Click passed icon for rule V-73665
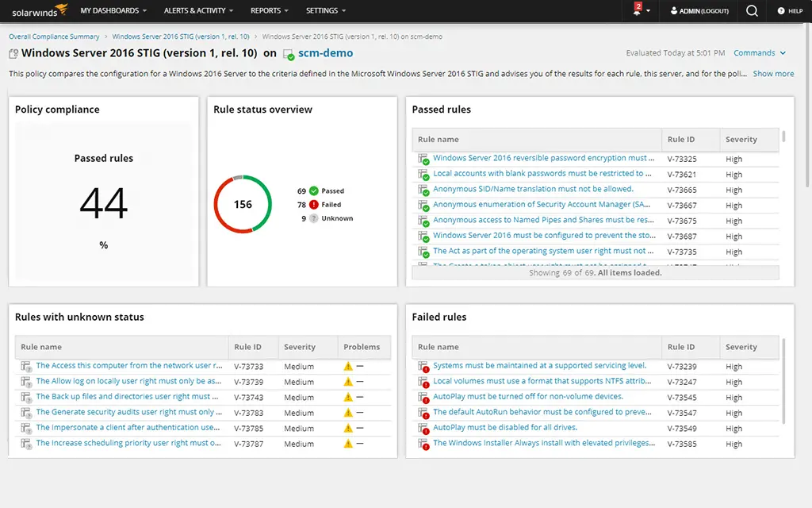812x508 pixels. (423, 190)
